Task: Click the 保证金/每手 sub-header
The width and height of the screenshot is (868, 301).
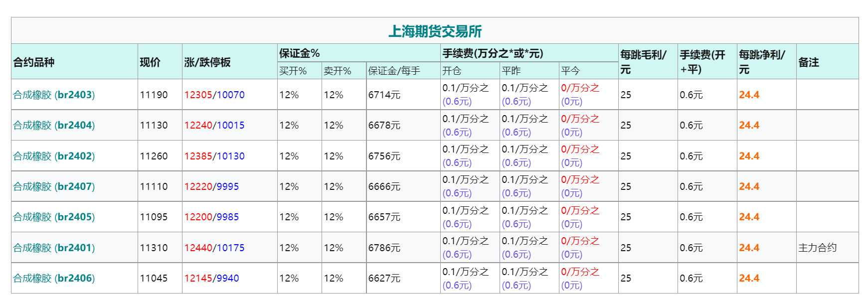Action: [394, 71]
